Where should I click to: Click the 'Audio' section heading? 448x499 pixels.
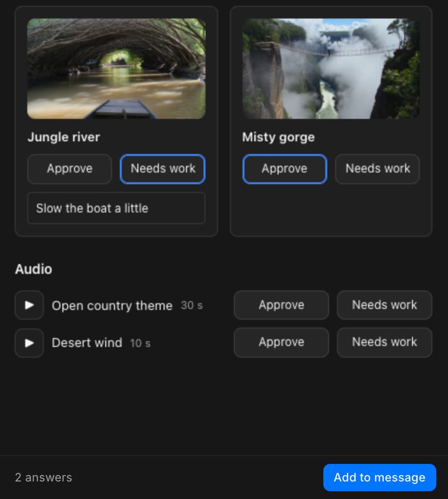click(x=34, y=269)
